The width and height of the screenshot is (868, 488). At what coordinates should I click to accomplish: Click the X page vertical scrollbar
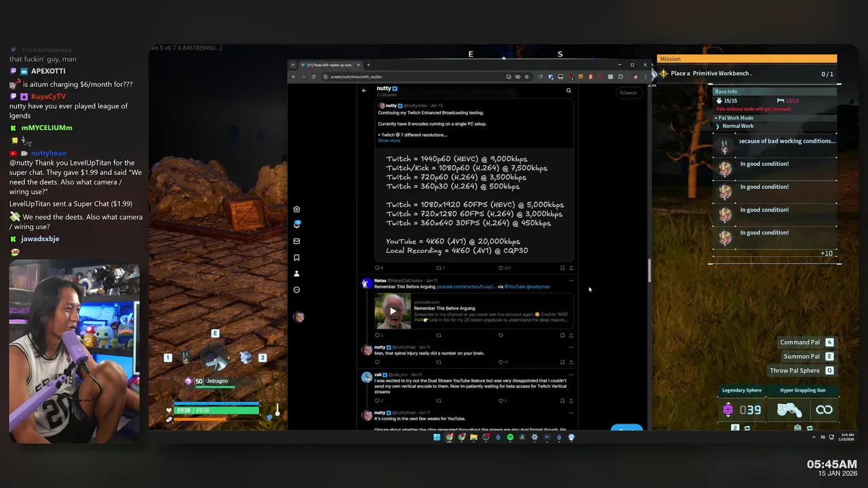(649, 271)
